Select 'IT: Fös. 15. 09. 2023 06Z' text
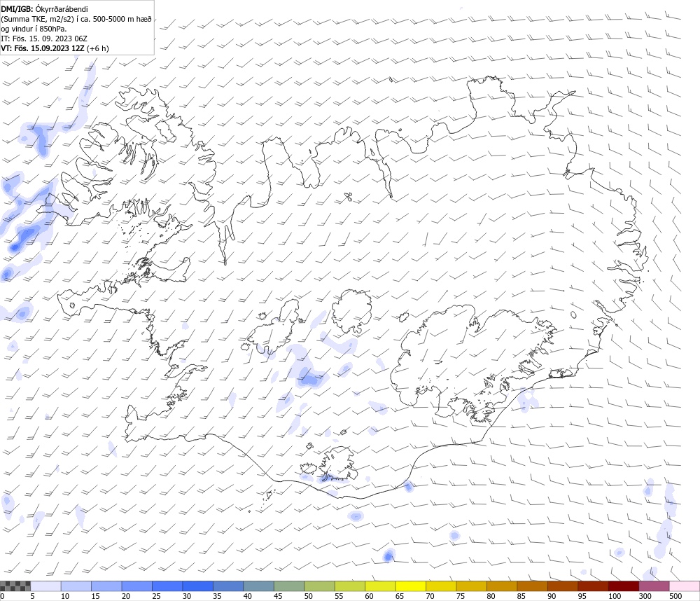Image resolution: width=700 pixels, height=601 pixels. point(43,39)
